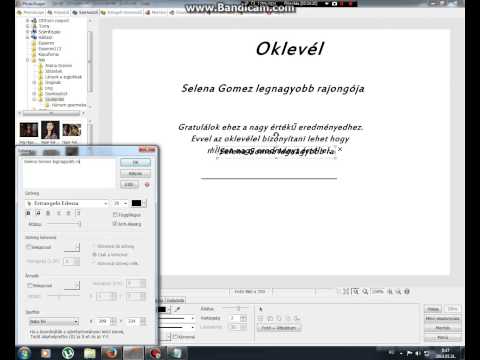The image size is (480, 360).
Task: Pick the eyedropper tool in bottom panel
Action: [178, 309]
